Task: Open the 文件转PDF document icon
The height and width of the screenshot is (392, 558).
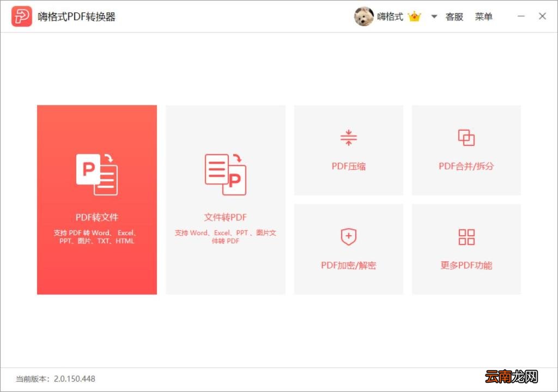Action: point(226,174)
